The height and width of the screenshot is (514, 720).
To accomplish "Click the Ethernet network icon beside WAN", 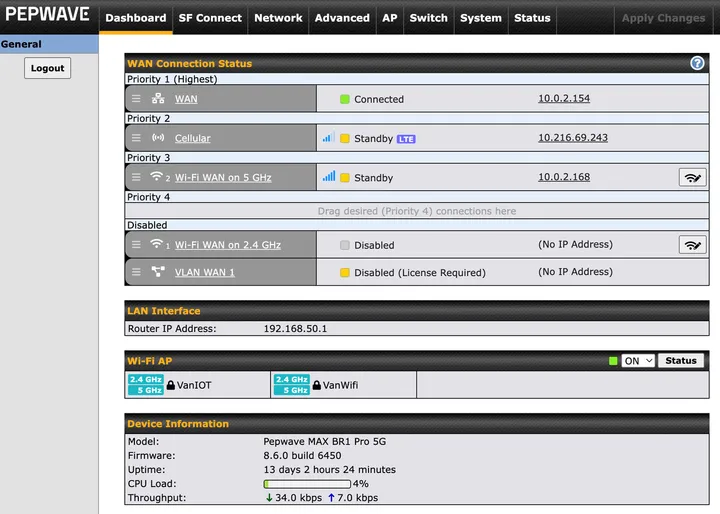I will (x=158, y=98).
